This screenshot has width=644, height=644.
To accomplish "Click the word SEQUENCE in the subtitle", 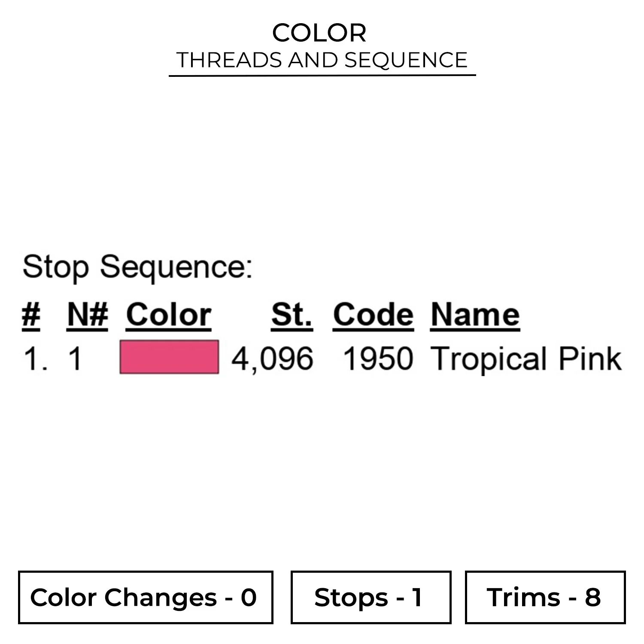I will tap(406, 60).
